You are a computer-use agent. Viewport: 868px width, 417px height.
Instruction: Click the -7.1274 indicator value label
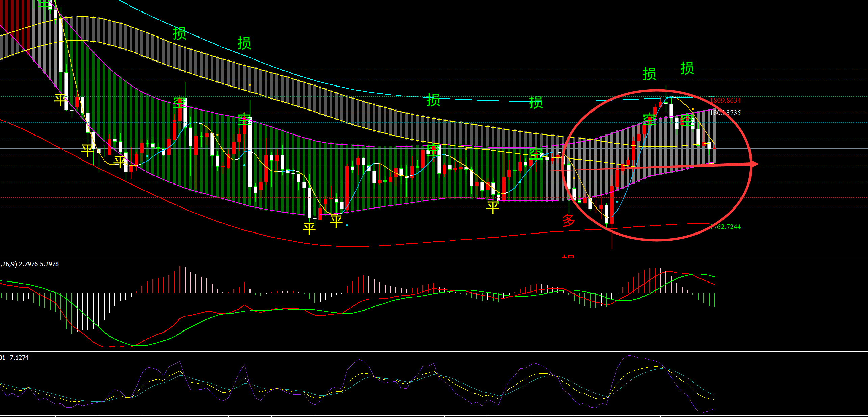[x=18, y=358]
